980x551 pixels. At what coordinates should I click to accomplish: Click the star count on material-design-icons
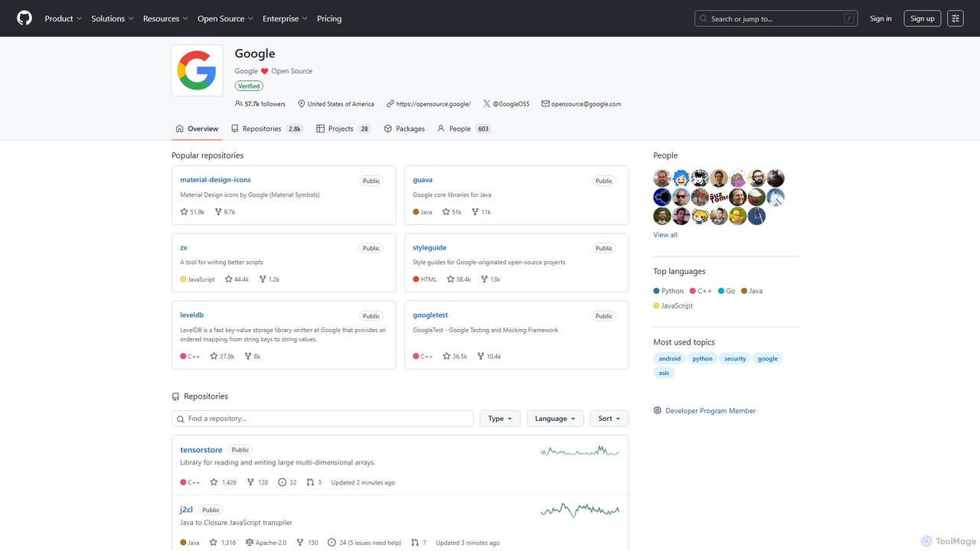click(192, 212)
